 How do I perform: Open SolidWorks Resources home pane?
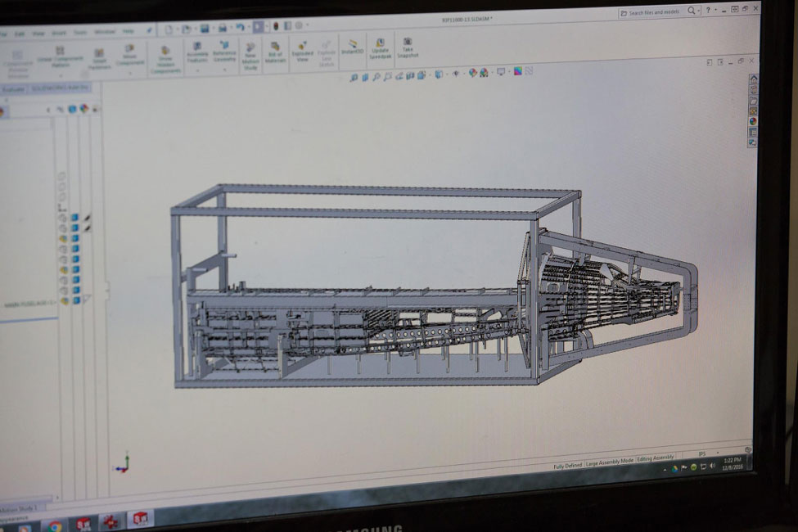pos(753,79)
